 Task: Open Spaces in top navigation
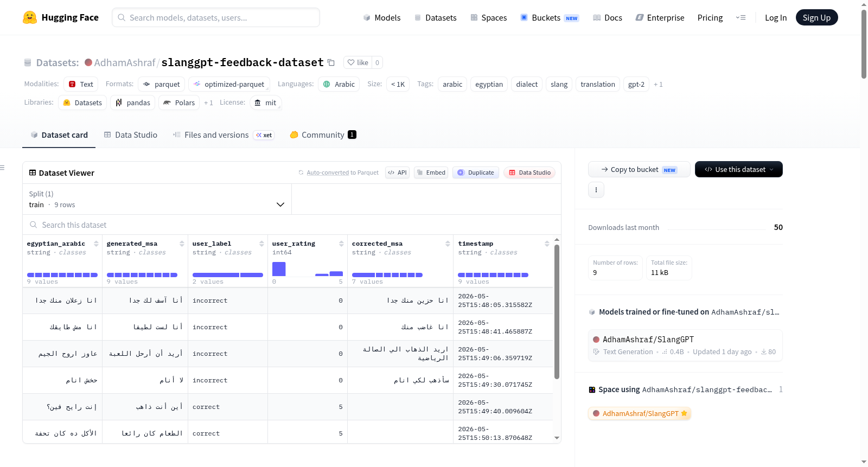pyautogui.click(x=488, y=17)
